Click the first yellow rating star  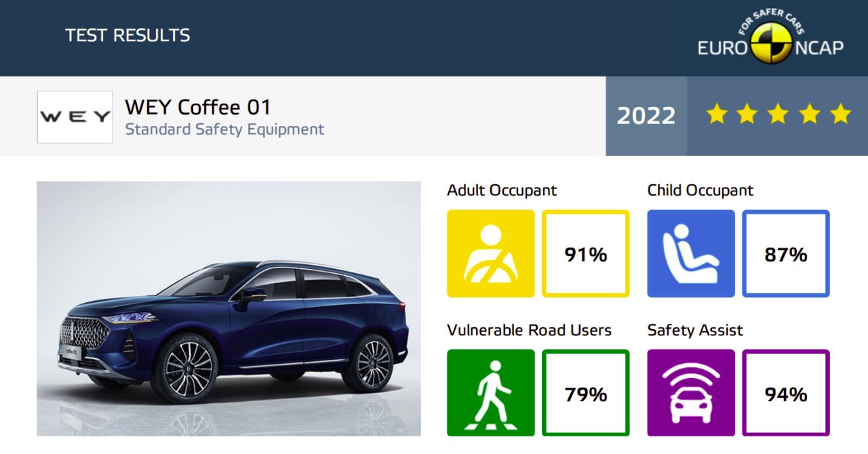(x=717, y=114)
